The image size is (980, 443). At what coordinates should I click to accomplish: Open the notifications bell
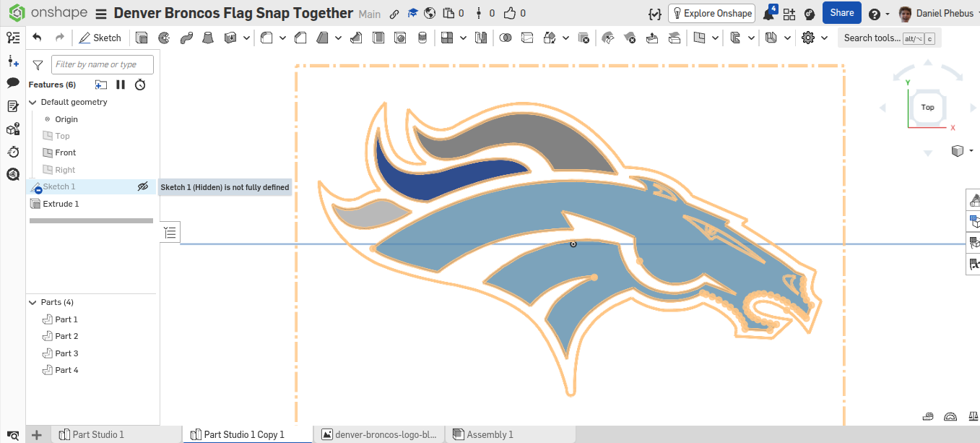(x=768, y=14)
